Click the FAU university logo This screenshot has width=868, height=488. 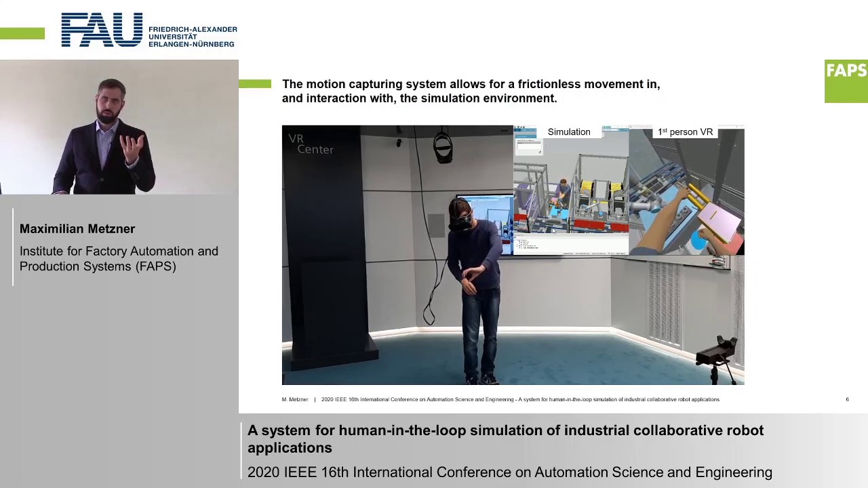pyautogui.click(x=149, y=30)
